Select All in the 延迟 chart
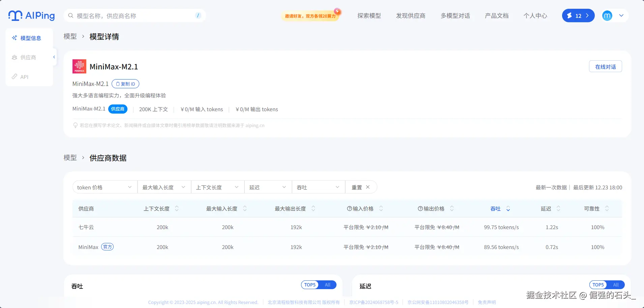 (616, 285)
